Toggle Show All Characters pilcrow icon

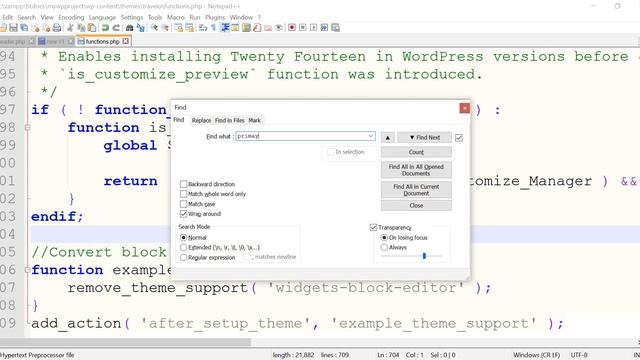213,28
